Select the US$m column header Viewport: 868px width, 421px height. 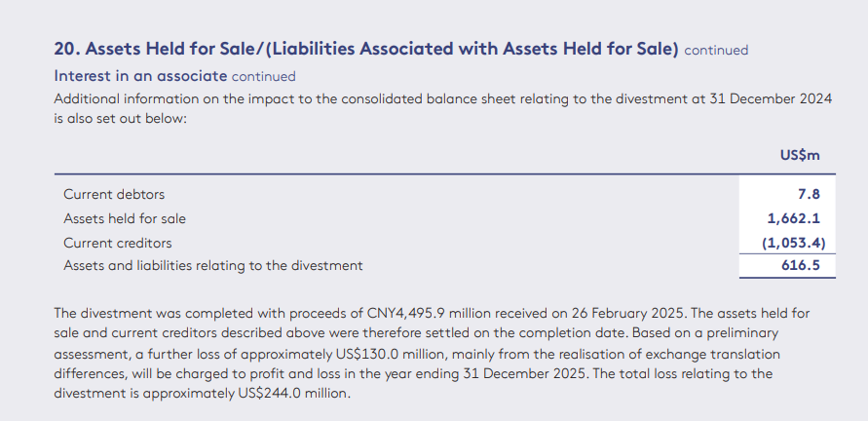pyautogui.click(x=800, y=155)
